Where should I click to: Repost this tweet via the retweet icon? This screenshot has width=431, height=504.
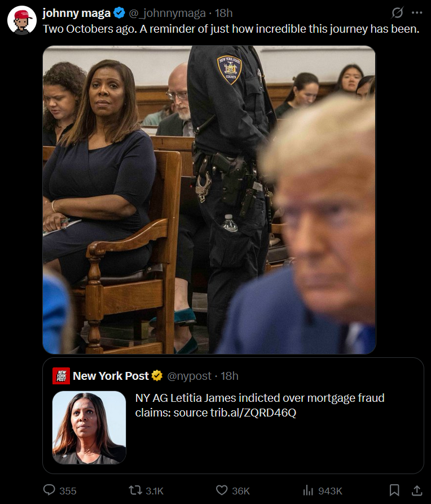click(x=135, y=490)
